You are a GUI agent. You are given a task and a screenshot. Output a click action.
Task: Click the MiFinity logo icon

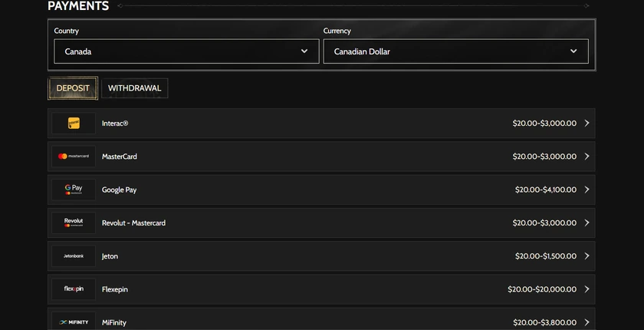[x=74, y=322]
